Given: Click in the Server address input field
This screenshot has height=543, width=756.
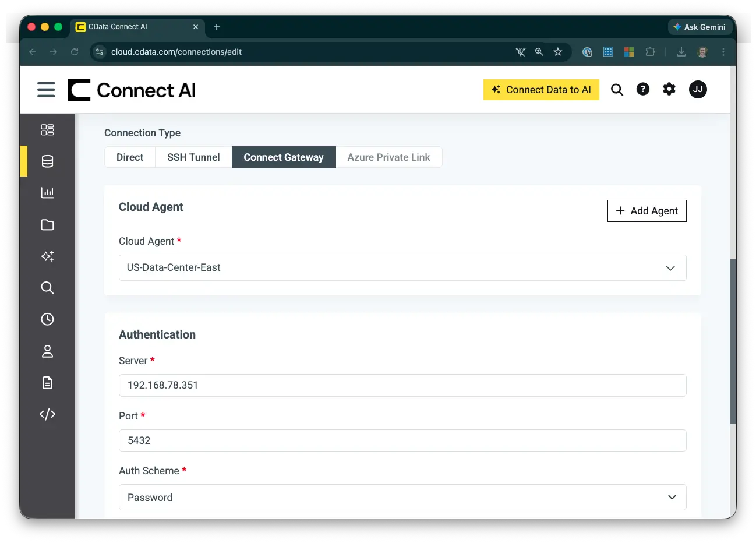Looking at the screenshot, I should click(x=402, y=385).
